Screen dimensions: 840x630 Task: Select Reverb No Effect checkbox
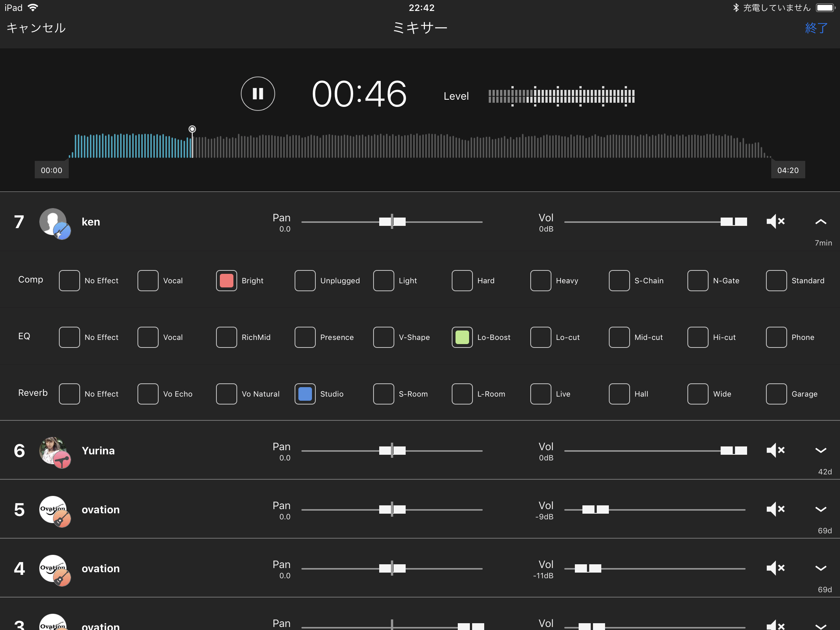tap(69, 394)
